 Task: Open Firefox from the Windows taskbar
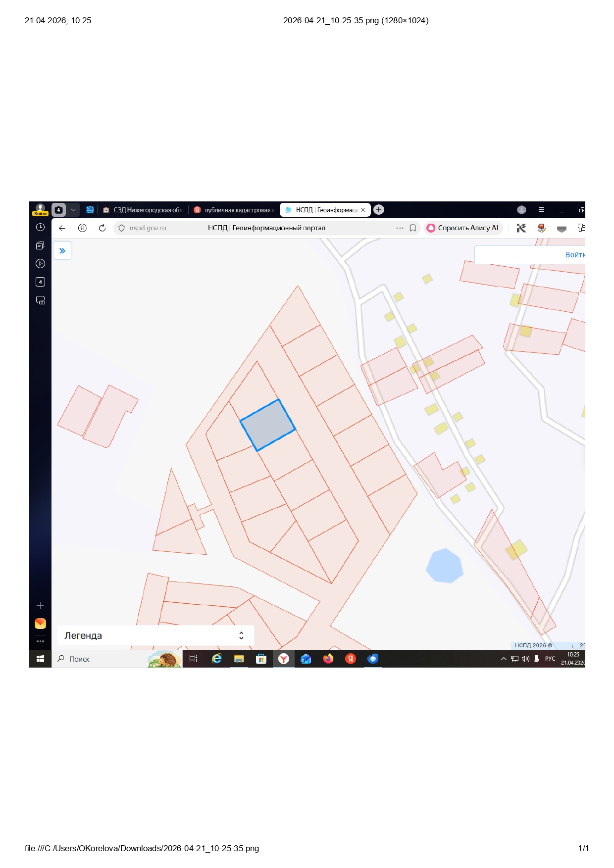(328, 659)
